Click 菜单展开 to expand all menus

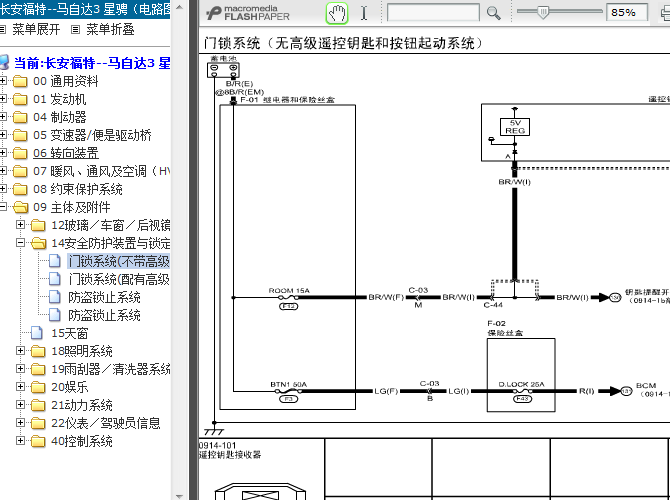pyautogui.click(x=36, y=29)
